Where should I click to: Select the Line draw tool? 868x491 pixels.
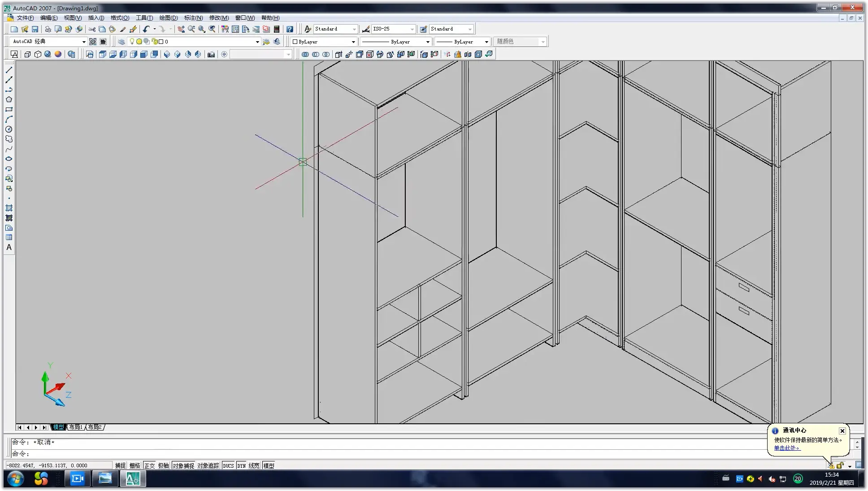pyautogui.click(x=9, y=70)
